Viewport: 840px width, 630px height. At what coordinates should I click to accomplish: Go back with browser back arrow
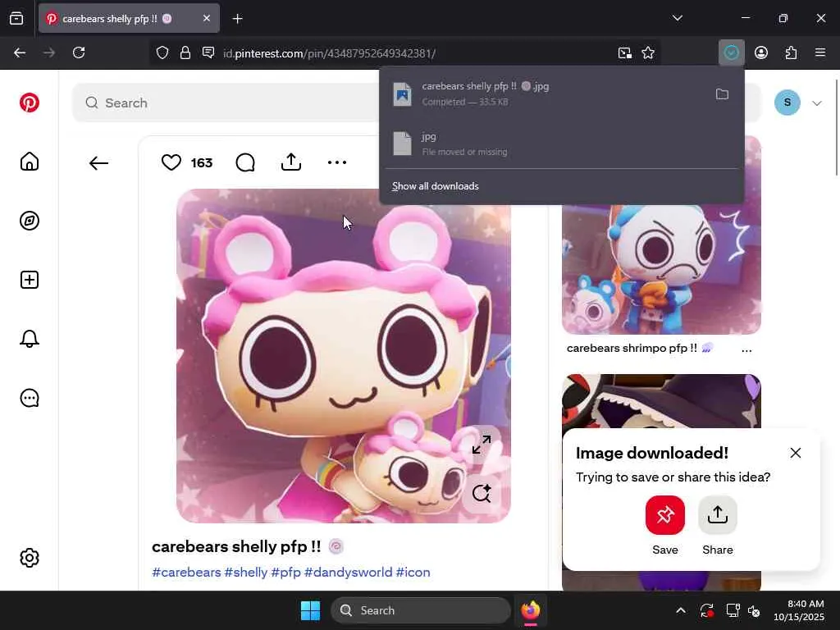pyautogui.click(x=20, y=52)
